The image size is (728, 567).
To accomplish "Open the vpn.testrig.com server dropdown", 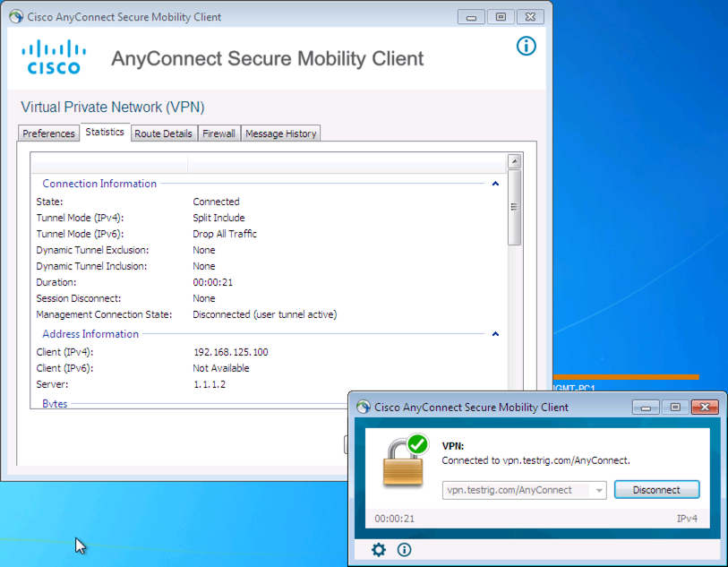I will 599,490.
